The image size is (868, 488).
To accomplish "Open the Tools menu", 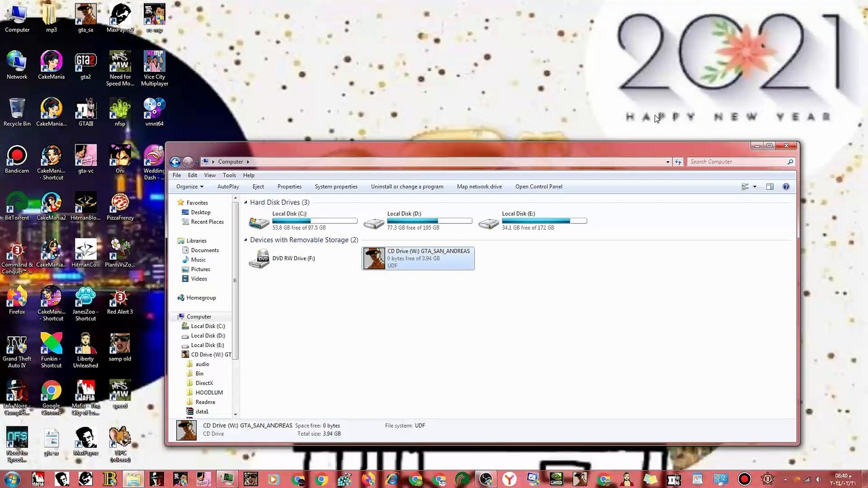I will click(229, 175).
